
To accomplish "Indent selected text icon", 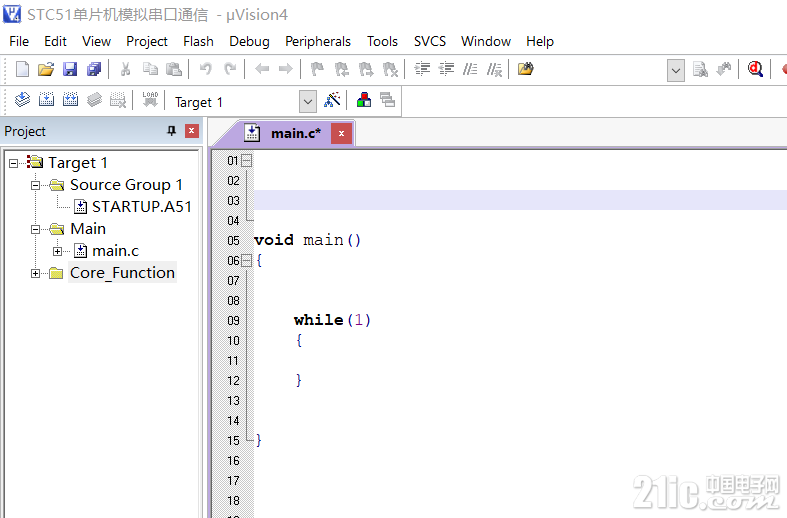I will tap(422, 69).
